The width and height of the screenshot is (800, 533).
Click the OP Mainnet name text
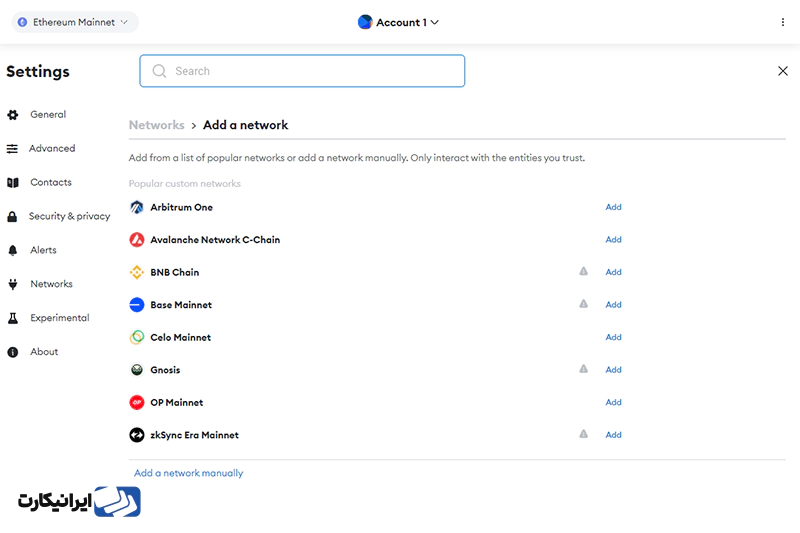coord(177,402)
